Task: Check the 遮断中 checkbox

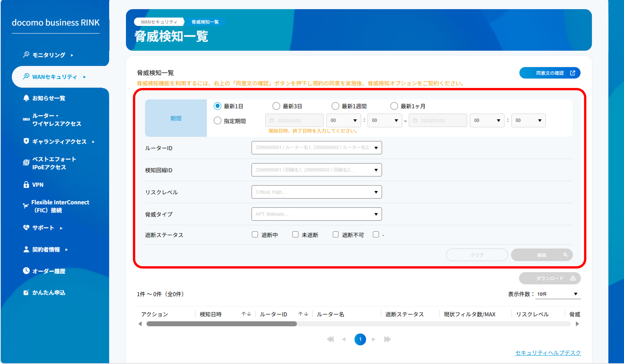Action: (x=255, y=234)
